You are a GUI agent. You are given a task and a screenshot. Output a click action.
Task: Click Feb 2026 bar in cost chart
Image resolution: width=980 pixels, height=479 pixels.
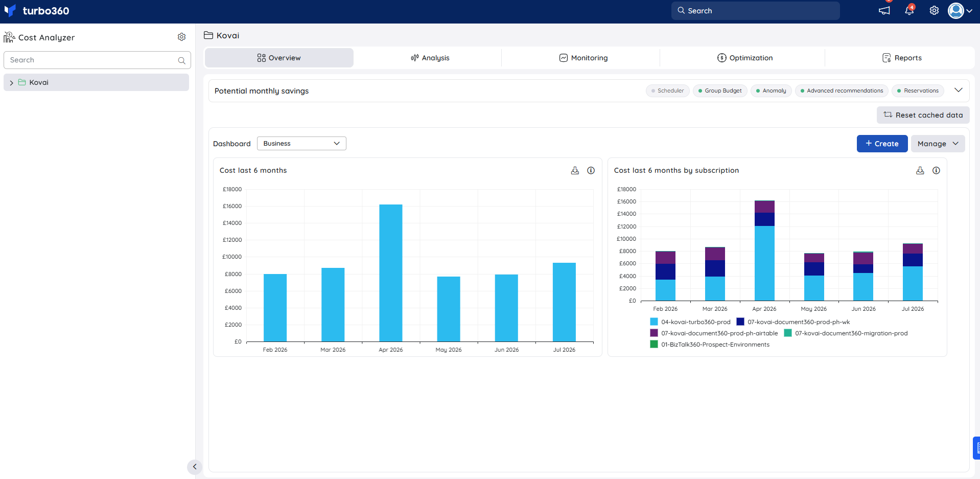click(x=275, y=308)
